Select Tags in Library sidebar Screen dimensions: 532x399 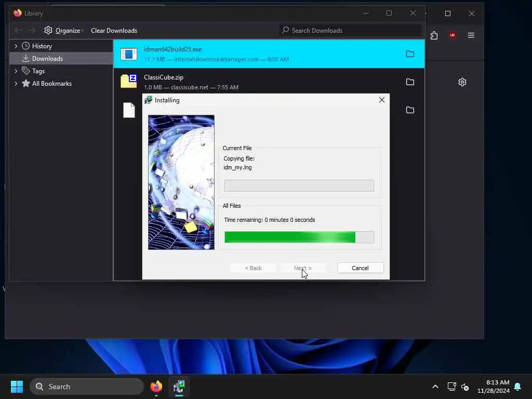point(38,71)
